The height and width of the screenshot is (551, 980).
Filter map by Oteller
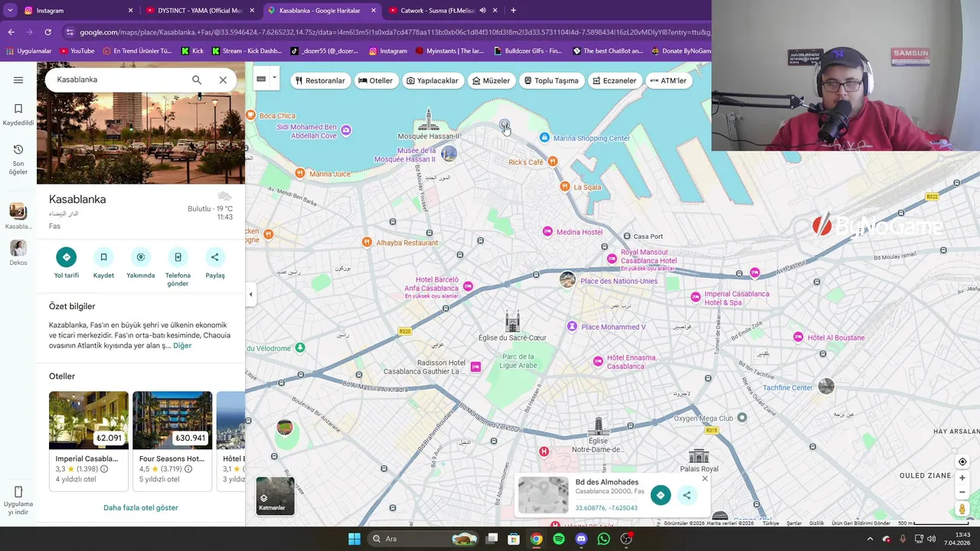[x=375, y=80]
